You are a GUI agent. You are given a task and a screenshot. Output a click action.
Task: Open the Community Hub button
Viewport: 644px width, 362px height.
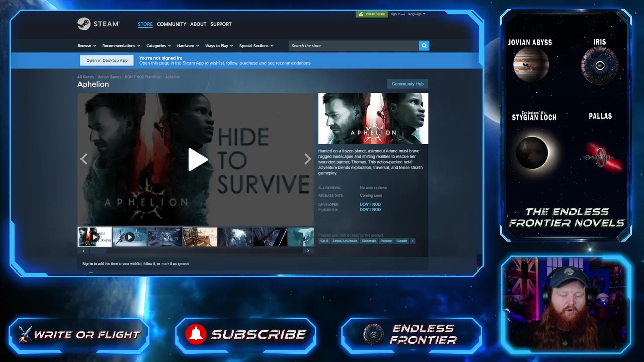[408, 84]
